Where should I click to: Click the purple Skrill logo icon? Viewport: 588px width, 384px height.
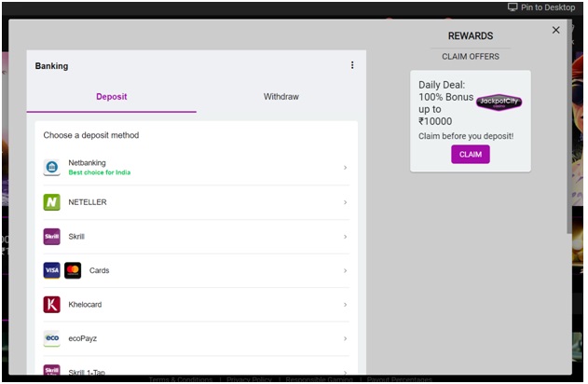pos(52,237)
